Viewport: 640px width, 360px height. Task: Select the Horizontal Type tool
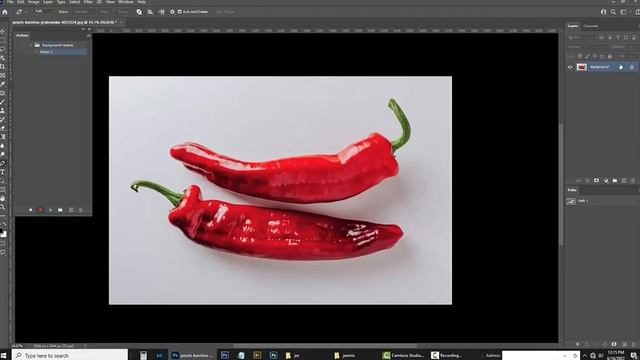[x=3, y=172]
